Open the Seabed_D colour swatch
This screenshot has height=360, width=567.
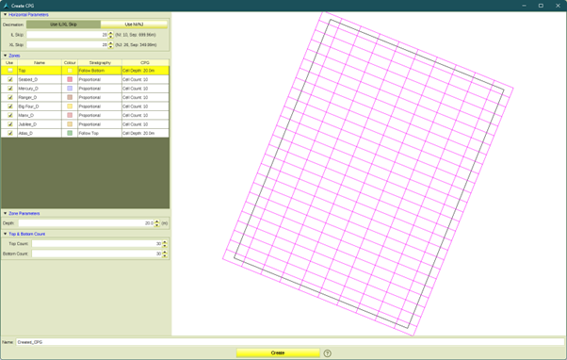tap(70, 80)
